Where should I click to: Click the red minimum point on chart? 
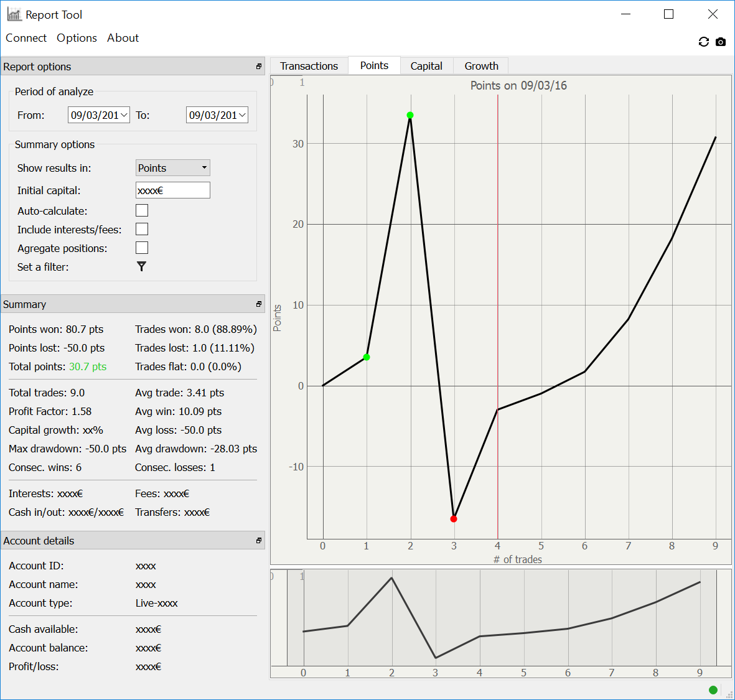coord(454,519)
